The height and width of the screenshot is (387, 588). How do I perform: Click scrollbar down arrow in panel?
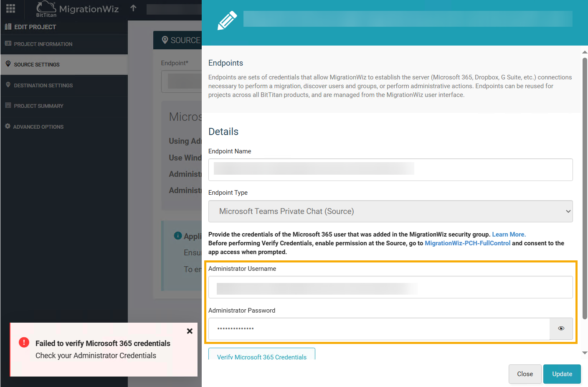[585, 353]
